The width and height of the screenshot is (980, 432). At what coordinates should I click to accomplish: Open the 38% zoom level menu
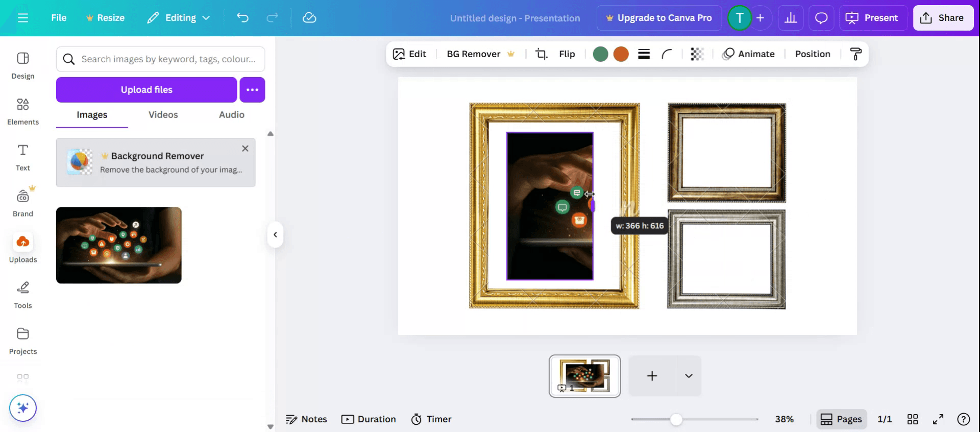[x=785, y=419]
